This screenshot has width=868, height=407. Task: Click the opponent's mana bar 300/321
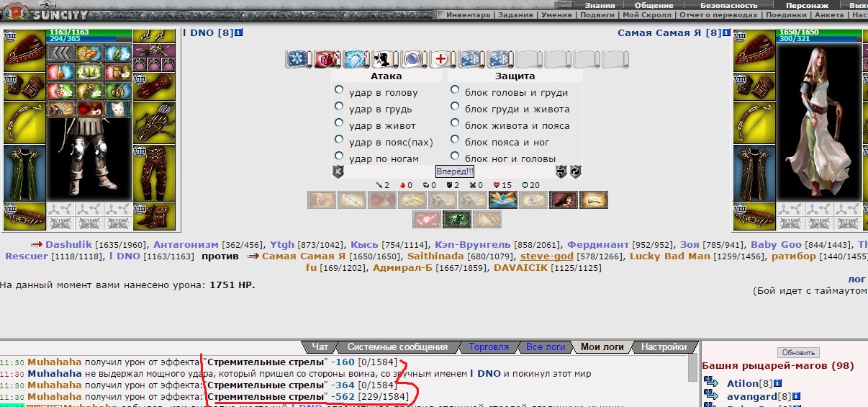coord(819,40)
